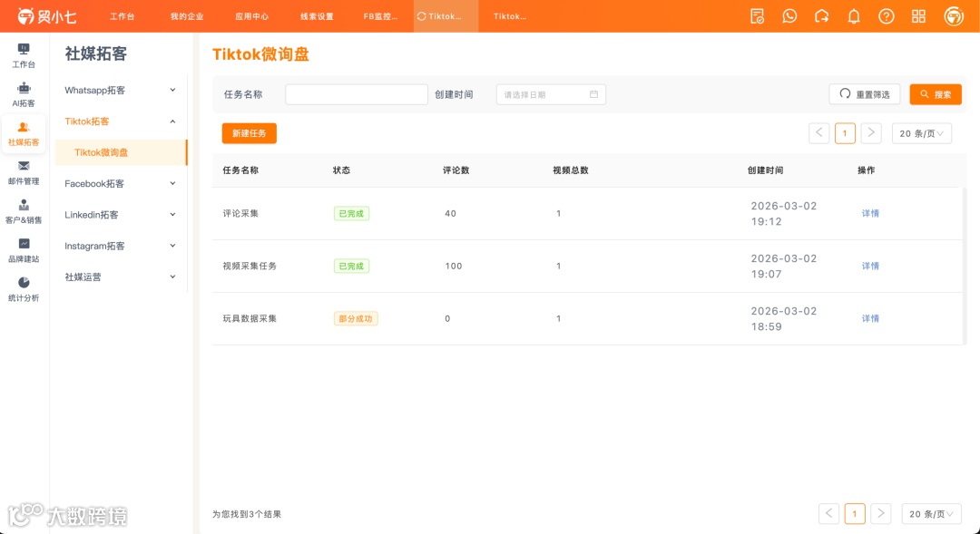
Task: Click bottom pagination previous arrow
Action: coord(828,513)
